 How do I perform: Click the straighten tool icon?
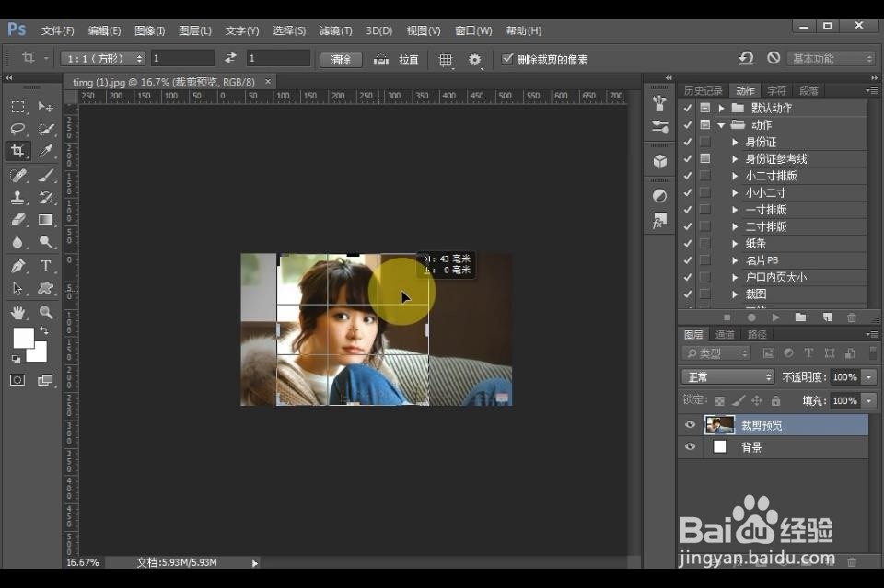381,59
